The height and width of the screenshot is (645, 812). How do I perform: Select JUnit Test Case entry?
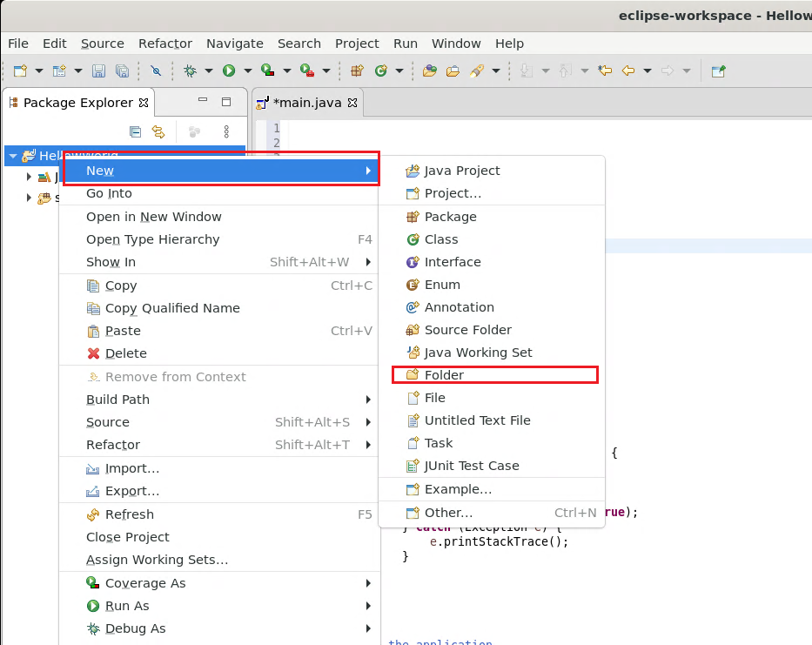(x=492, y=466)
